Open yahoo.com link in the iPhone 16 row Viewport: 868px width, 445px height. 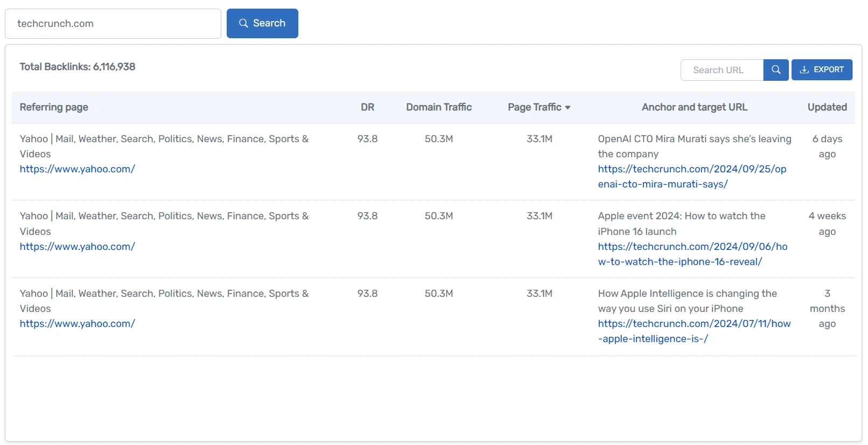coord(78,247)
